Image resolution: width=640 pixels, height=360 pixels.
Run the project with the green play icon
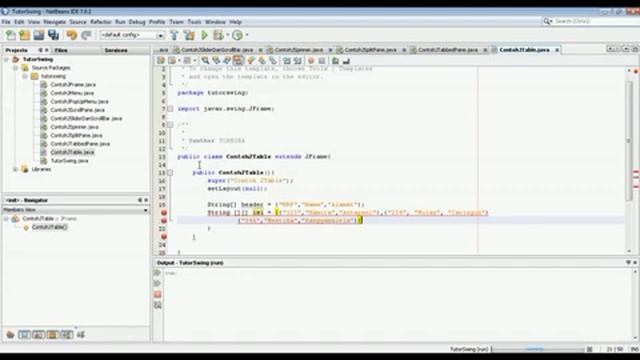pyautogui.click(x=204, y=35)
